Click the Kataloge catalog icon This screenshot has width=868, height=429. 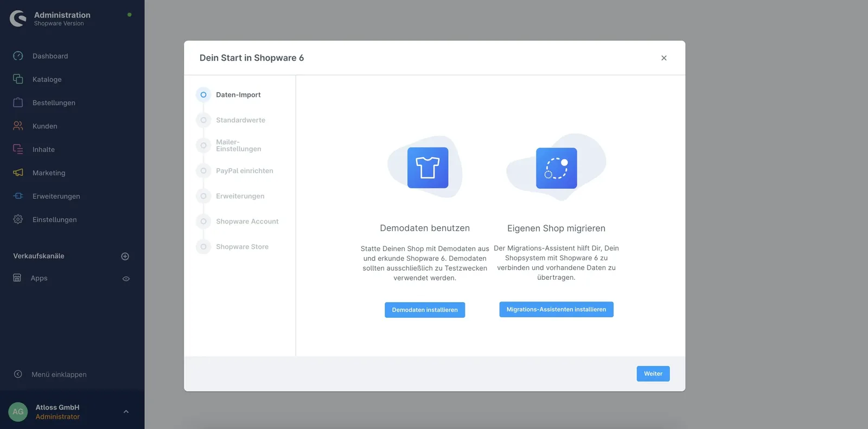18,79
